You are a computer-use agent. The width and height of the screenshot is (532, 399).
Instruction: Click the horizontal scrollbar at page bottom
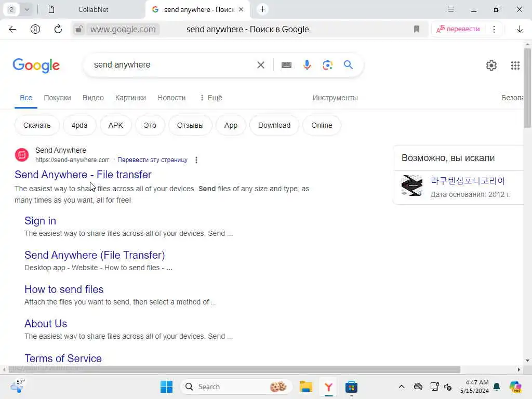[234, 369]
